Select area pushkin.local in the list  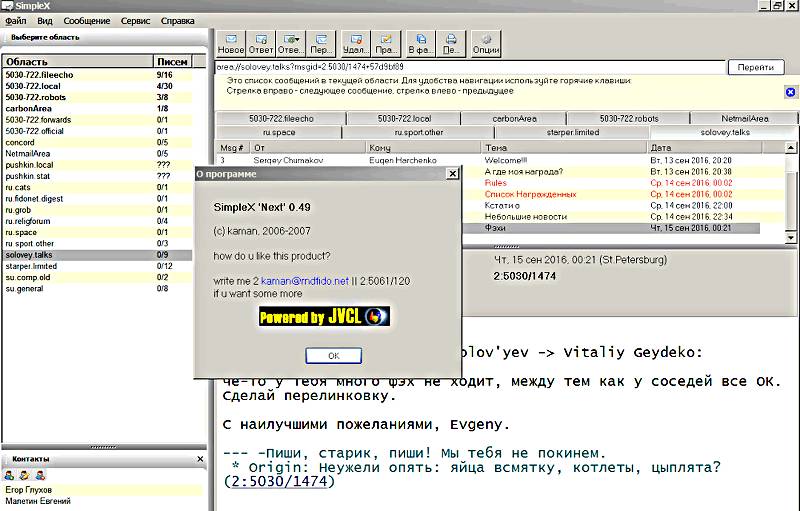[97, 165]
